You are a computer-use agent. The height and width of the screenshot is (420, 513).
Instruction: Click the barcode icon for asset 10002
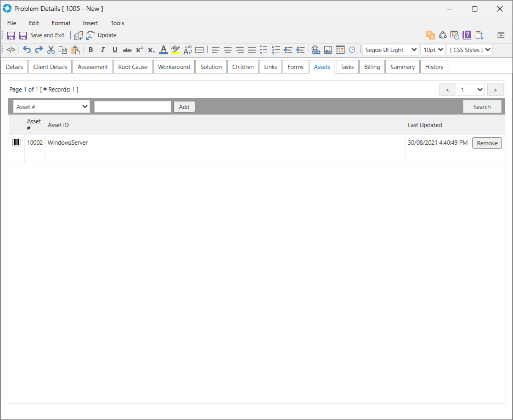pyautogui.click(x=16, y=143)
